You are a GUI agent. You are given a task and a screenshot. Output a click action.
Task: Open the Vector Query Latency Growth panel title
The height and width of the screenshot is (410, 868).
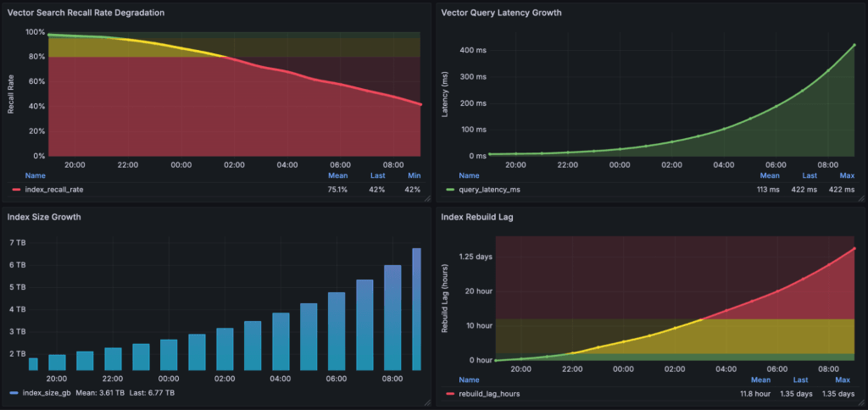501,13
